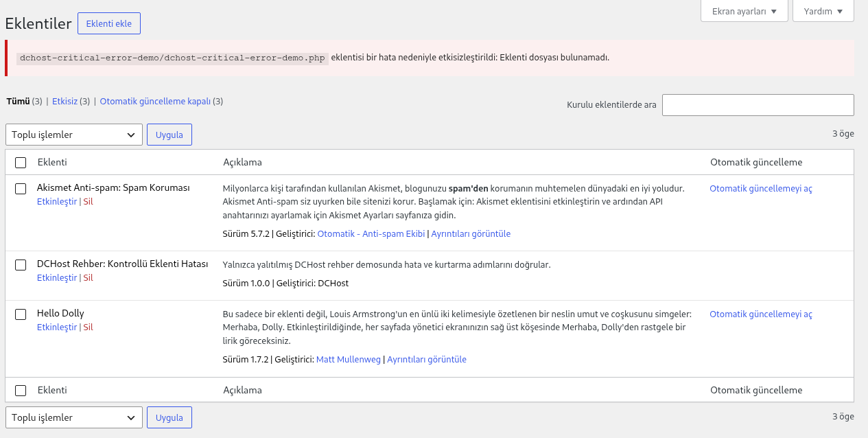Open Otomatik - Anti-spam Ekibi developer link
The width and height of the screenshot is (868, 438).
(x=371, y=234)
